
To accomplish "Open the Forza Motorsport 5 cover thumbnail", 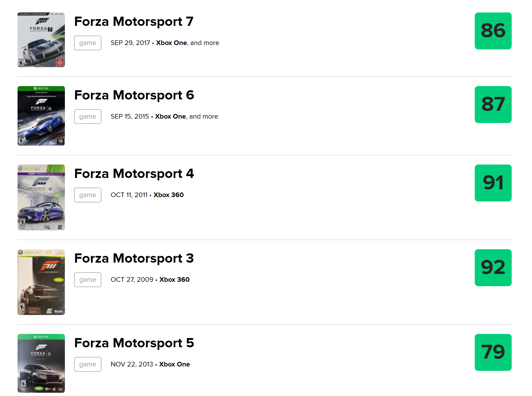I will pyautogui.click(x=41, y=363).
